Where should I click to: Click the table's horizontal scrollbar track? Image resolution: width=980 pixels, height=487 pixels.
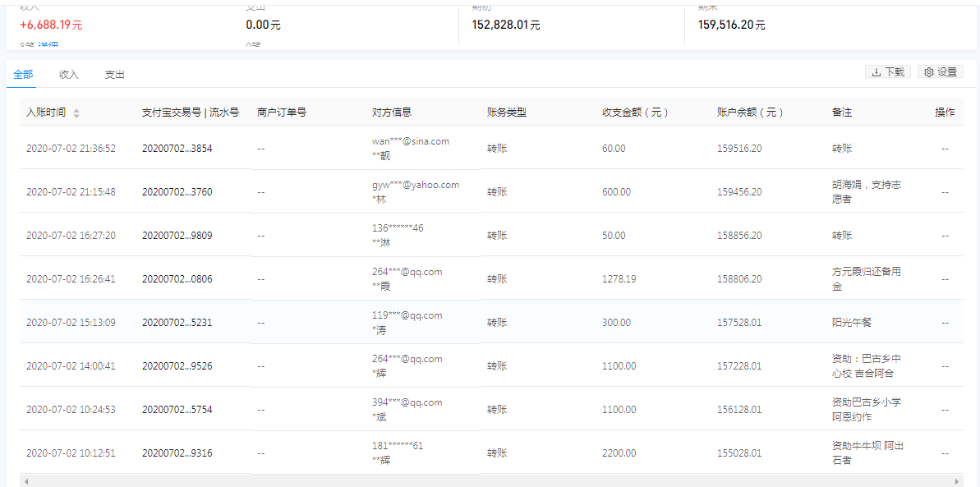(493, 481)
